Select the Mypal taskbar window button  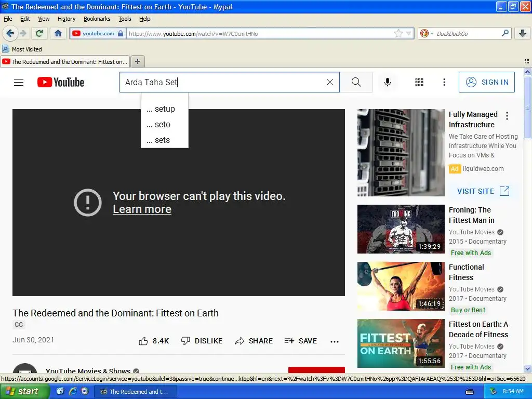click(135, 392)
